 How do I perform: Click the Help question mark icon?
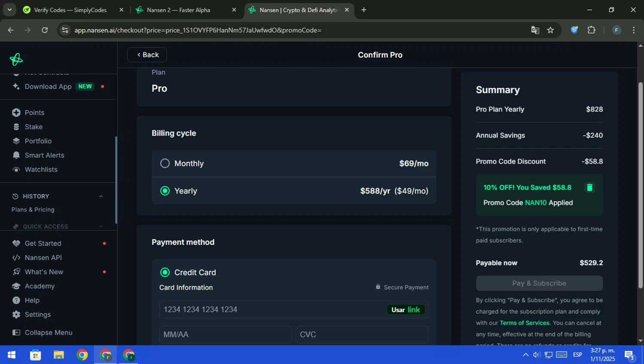(16, 300)
